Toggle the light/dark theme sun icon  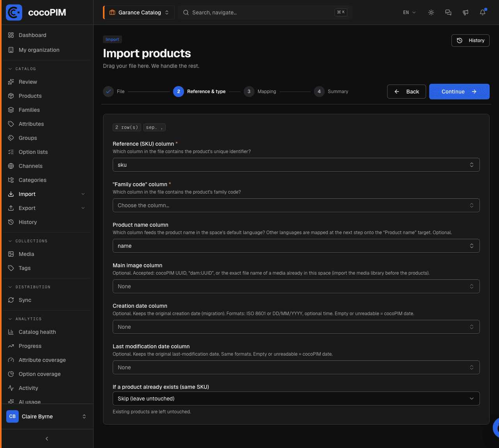click(431, 12)
